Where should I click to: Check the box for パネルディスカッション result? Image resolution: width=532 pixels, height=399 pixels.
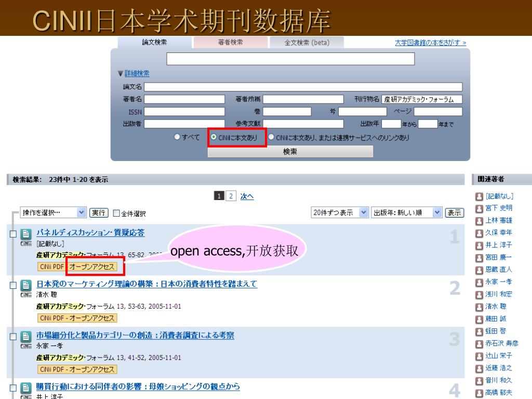tap(13, 234)
